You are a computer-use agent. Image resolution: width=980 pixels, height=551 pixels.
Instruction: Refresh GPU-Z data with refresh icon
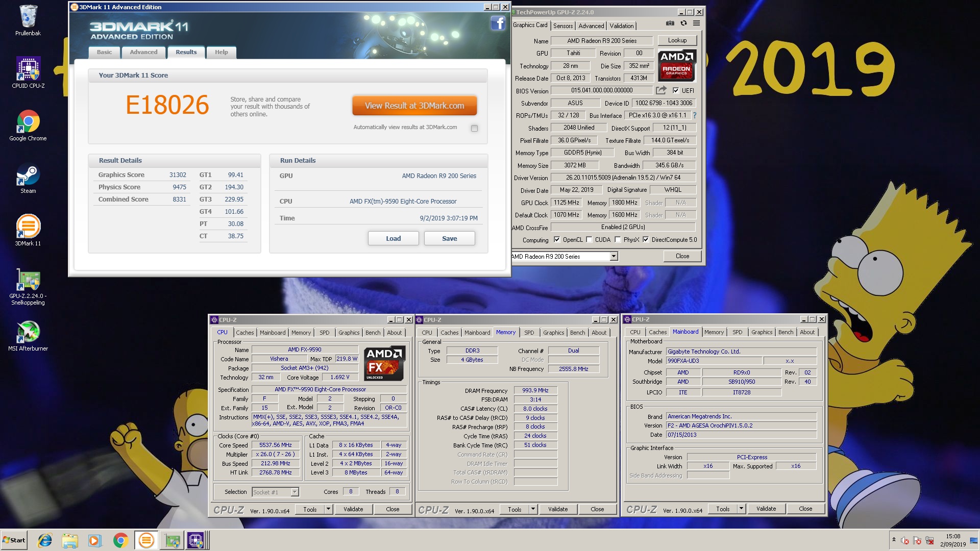coord(683,23)
